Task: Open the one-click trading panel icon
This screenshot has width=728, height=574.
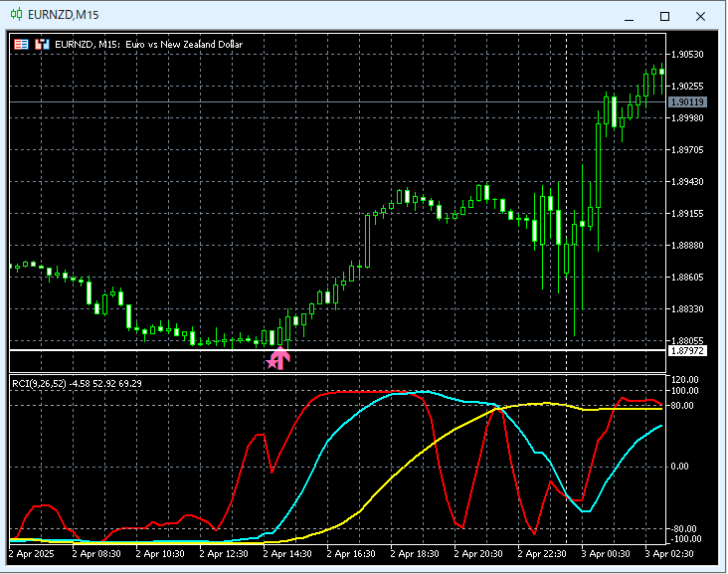Action: point(21,44)
